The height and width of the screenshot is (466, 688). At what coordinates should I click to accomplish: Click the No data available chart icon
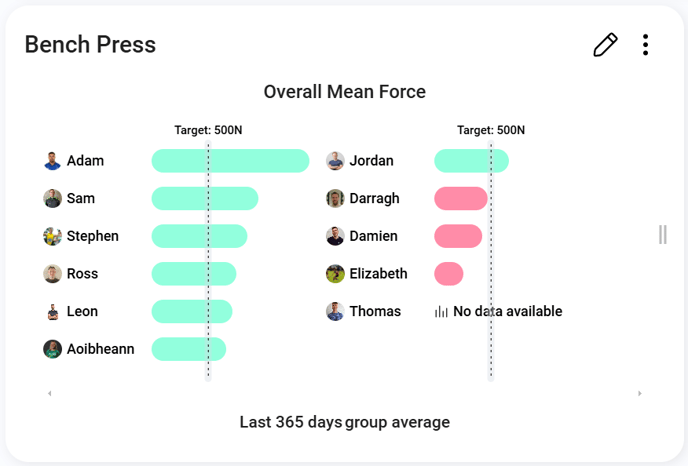(x=441, y=312)
